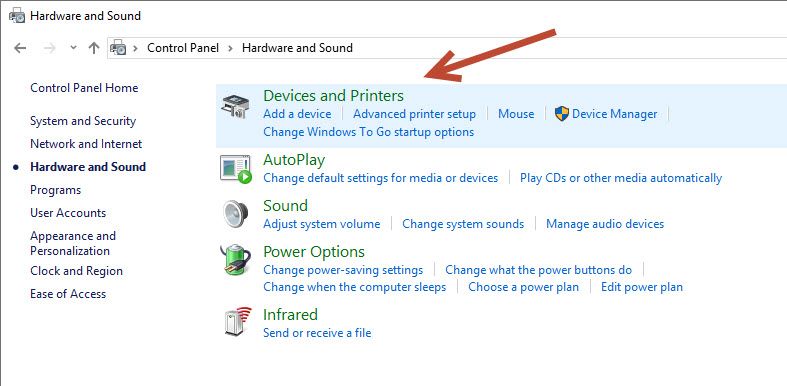Open Control Panel Home in sidebar

coord(84,88)
